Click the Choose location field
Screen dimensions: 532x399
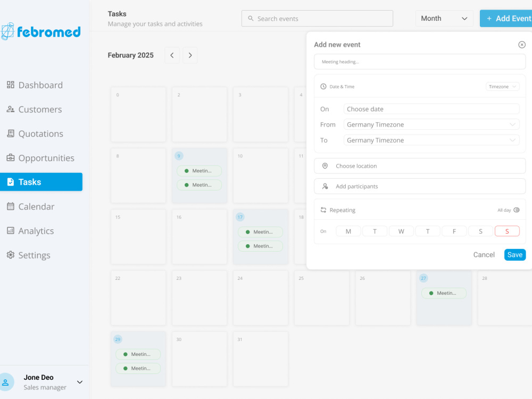420,166
